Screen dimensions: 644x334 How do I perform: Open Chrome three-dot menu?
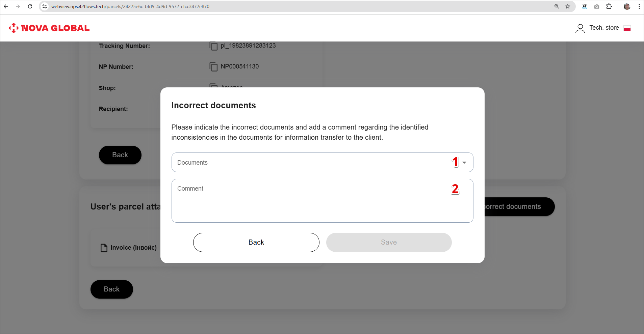(x=639, y=6)
